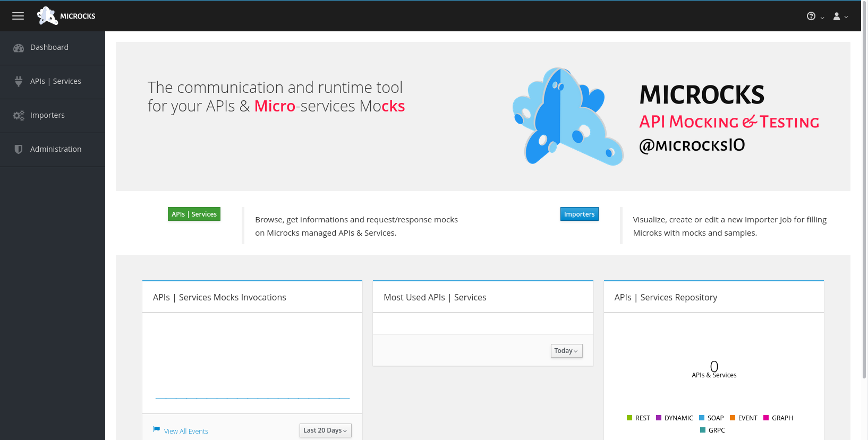This screenshot has width=868, height=440.
Task: Toggle the REST green legend swatch
Action: [x=629, y=418]
